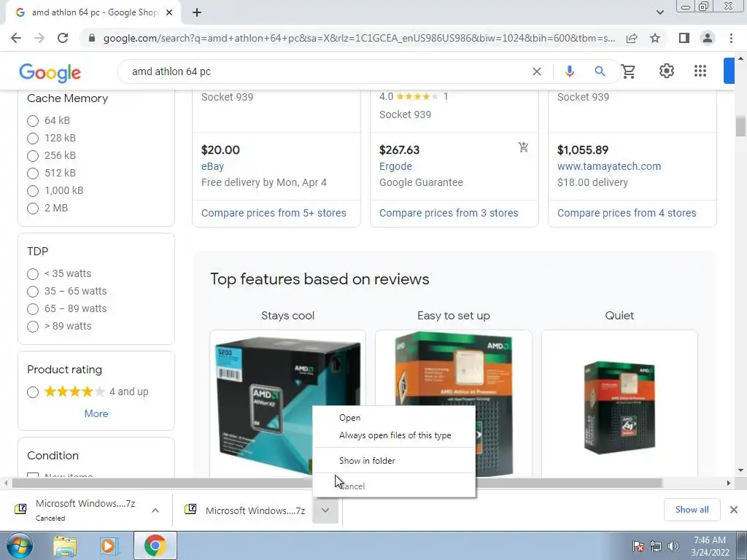The height and width of the screenshot is (560, 747).
Task: Click More under Product rating
Action: pos(96,414)
